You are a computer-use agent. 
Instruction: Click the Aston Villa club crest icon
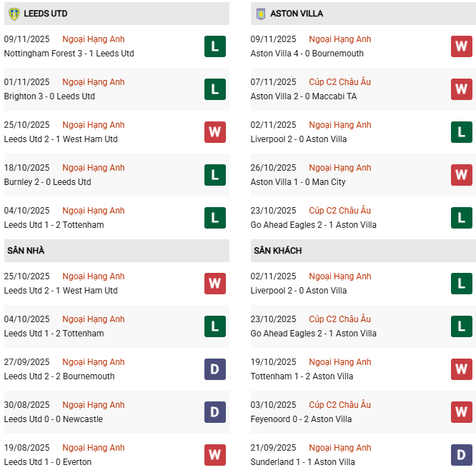point(260,14)
